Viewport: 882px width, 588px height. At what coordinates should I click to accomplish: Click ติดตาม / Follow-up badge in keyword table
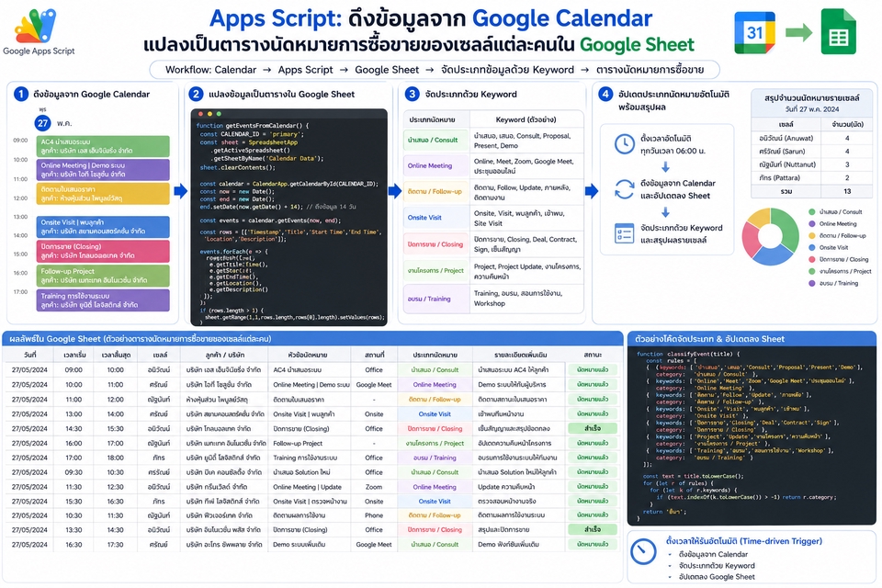435,191
